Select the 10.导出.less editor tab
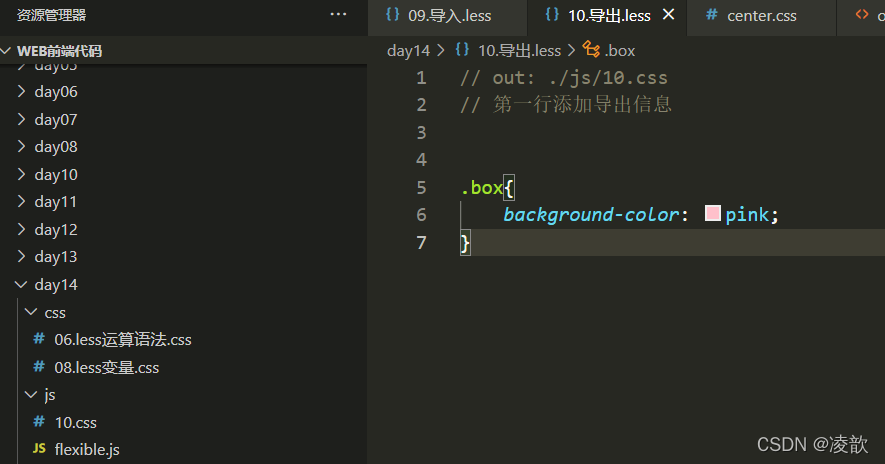The height and width of the screenshot is (464, 885). [x=609, y=16]
